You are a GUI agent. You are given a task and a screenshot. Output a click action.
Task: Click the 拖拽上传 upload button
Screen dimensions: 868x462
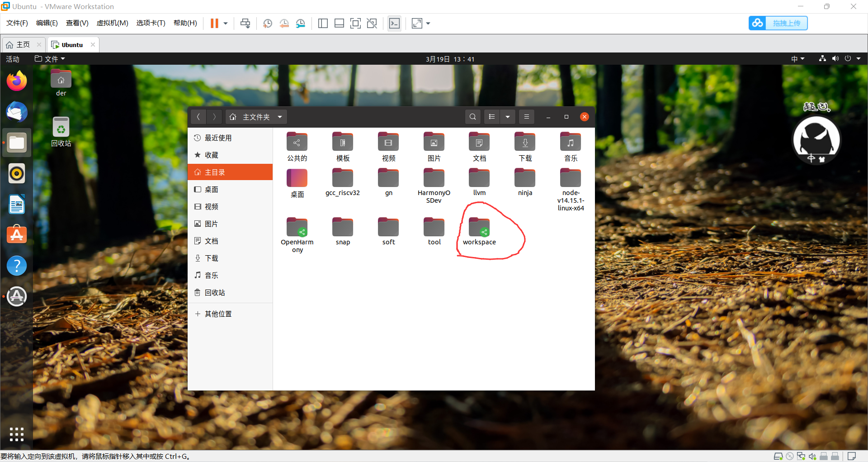tap(778, 23)
